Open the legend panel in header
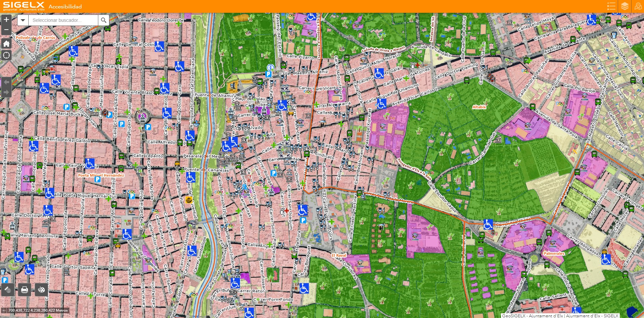 (611, 6)
